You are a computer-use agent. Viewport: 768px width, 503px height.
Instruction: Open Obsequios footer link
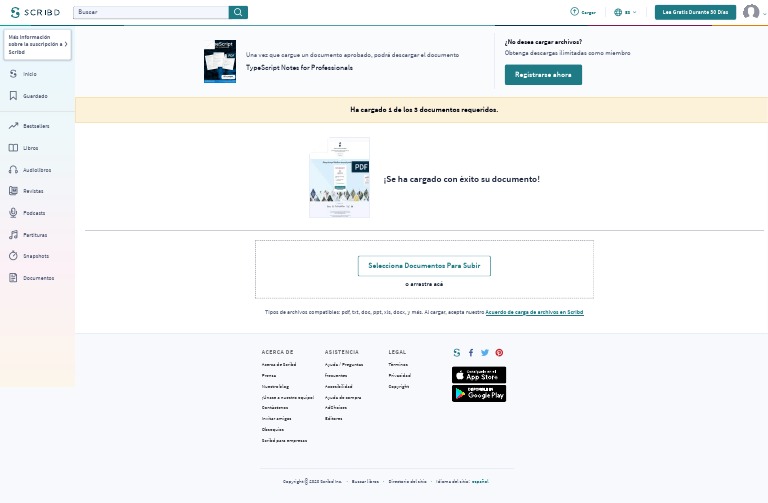pos(273,430)
